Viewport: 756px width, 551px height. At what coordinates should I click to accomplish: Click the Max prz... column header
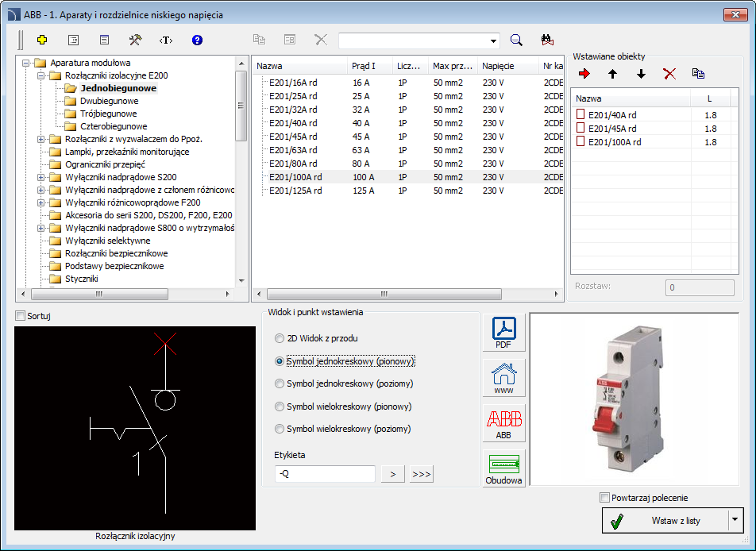point(453,66)
